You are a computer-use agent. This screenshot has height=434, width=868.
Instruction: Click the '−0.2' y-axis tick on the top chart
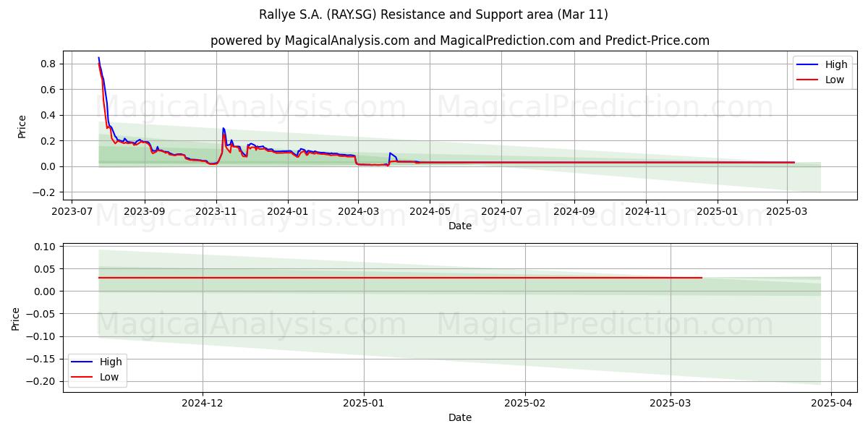point(44,192)
